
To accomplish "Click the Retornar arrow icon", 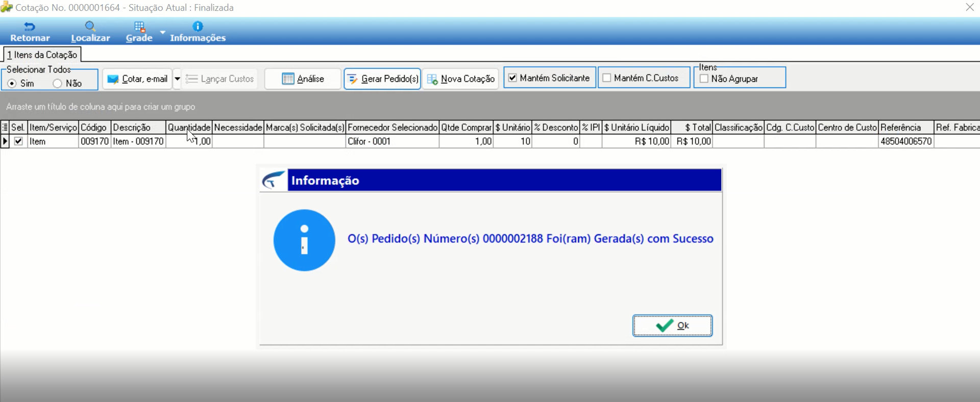I will coord(30,27).
